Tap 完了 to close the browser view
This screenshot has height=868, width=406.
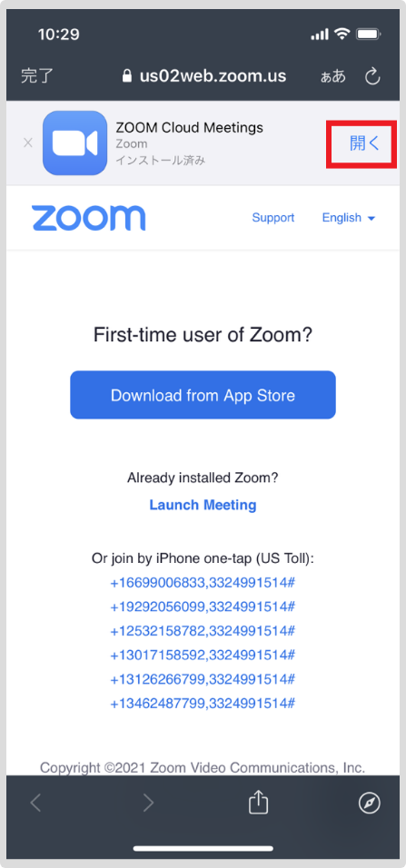click(x=36, y=76)
